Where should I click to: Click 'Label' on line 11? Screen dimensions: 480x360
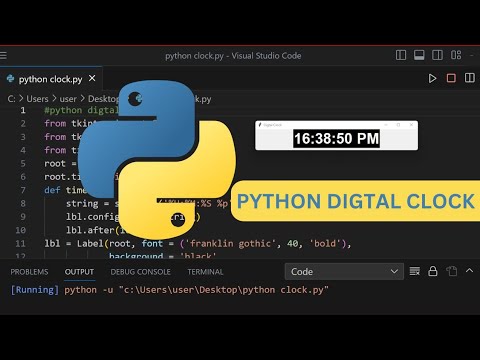pos(90,244)
